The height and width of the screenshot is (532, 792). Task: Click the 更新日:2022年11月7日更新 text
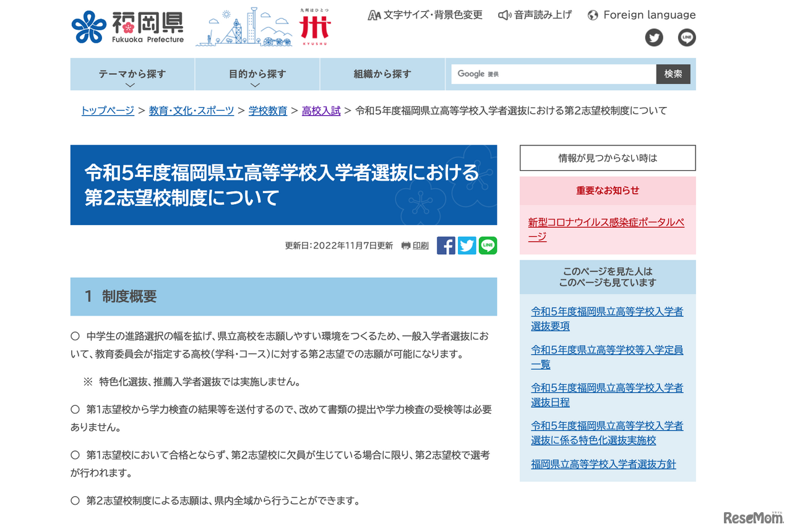coord(338,246)
